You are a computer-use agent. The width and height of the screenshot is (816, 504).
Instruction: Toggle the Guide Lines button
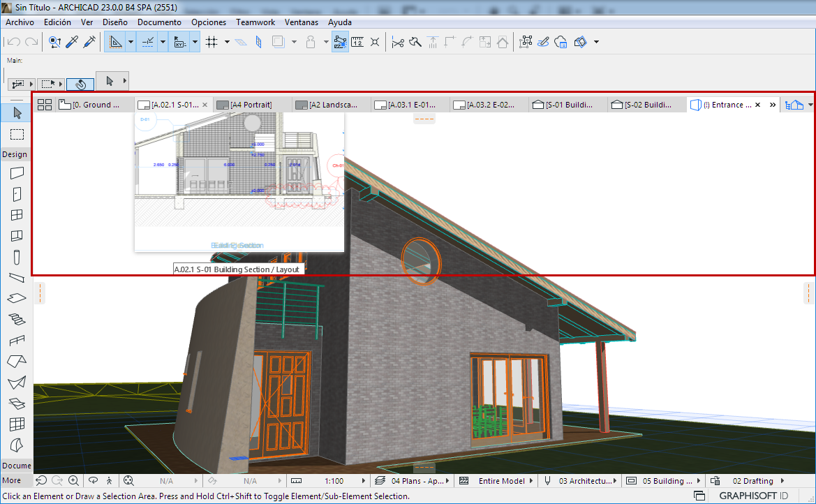coord(115,42)
